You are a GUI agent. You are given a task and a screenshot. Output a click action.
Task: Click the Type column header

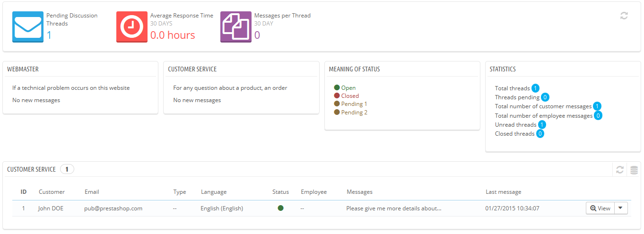pos(180,192)
